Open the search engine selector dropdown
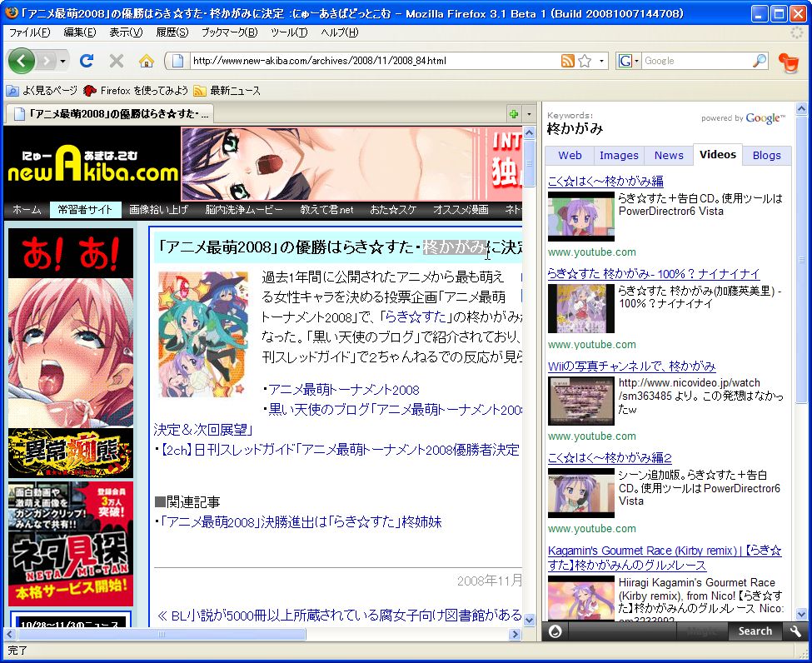 click(x=629, y=61)
